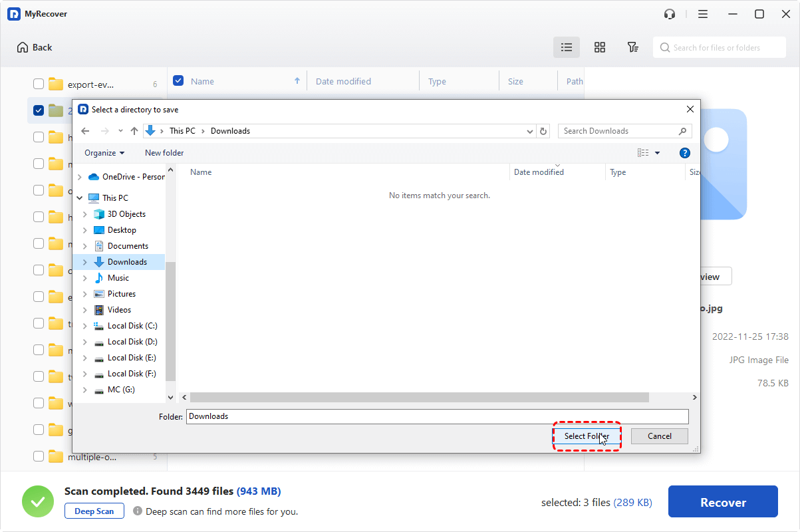
Task: Switch to list view icon
Action: coord(567,47)
